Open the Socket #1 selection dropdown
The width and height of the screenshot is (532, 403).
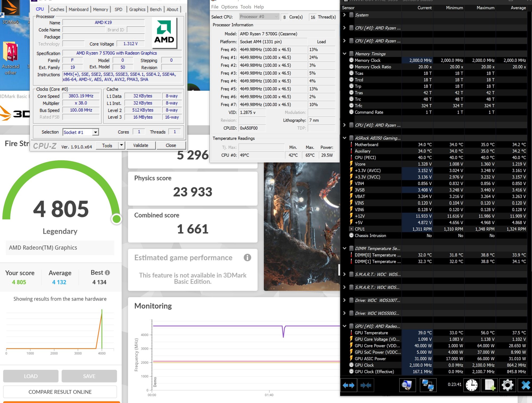pyautogui.click(x=95, y=132)
